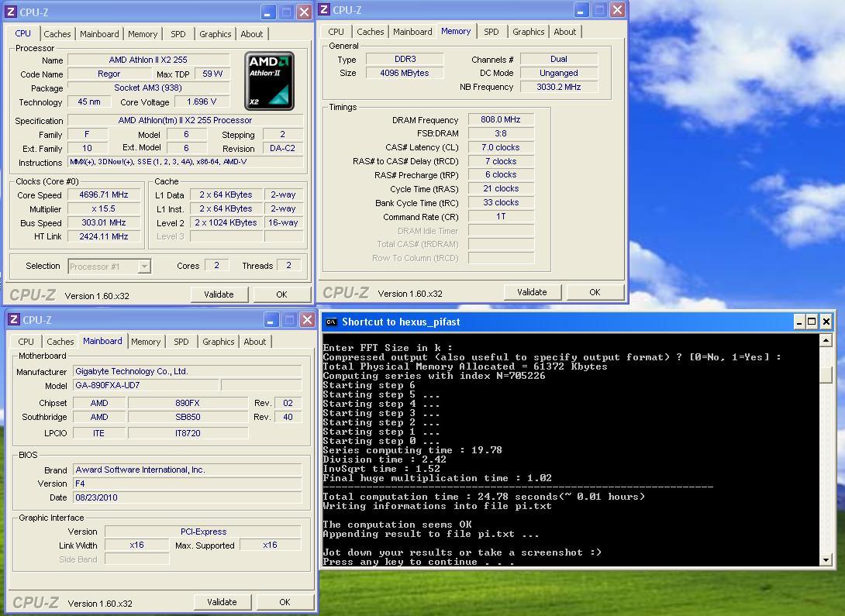
Task: Click CPU-Z title icon in CPU window
Action: pos(11,12)
